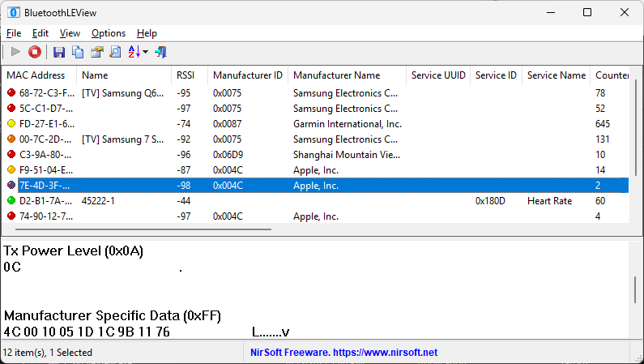Click the A-Z sort toolbar icon
This screenshot has width=644, height=364.
(x=134, y=52)
